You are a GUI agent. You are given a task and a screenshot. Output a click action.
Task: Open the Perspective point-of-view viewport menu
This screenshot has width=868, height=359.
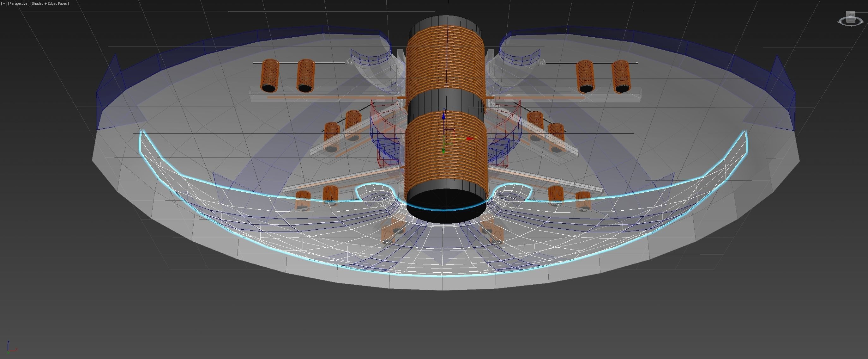pyautogui.click(x=19, y=3)
